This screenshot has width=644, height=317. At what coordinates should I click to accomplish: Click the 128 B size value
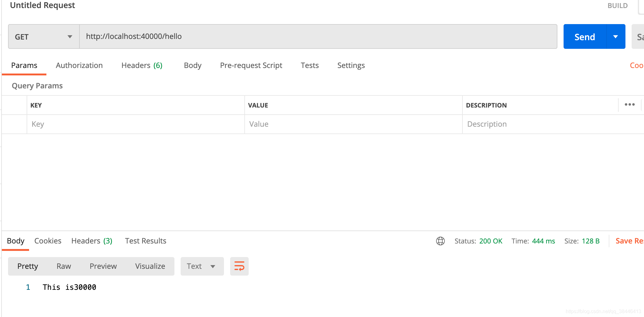tap(591, 241)
